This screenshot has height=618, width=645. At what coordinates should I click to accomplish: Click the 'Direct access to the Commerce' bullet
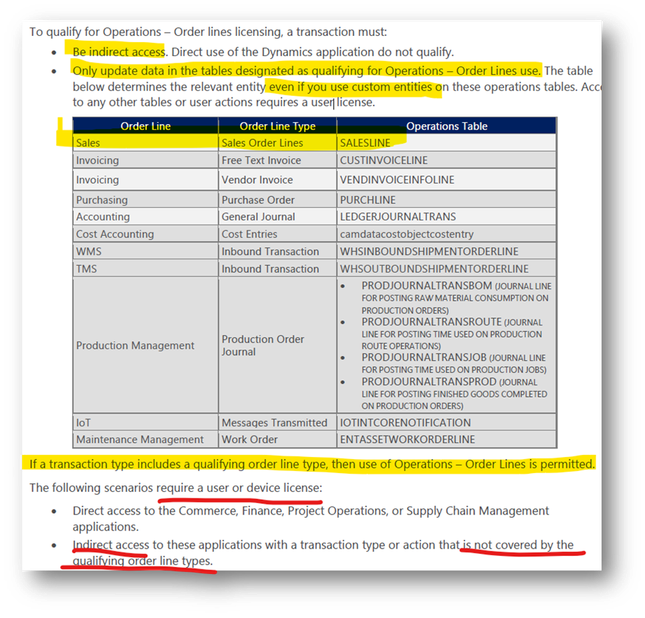pyautogui.click(x=311, y=518)
